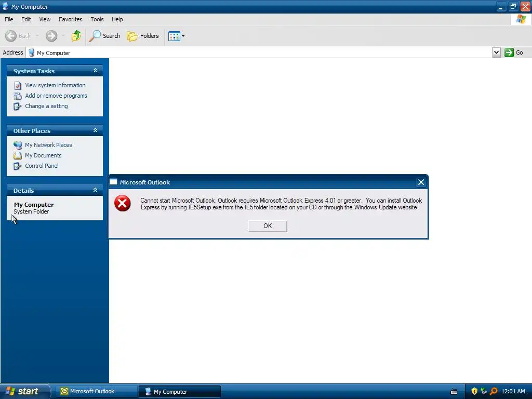Click OK in the Outlook error dialog
Viewport: 532px width, 399px height.
point(268,226)
